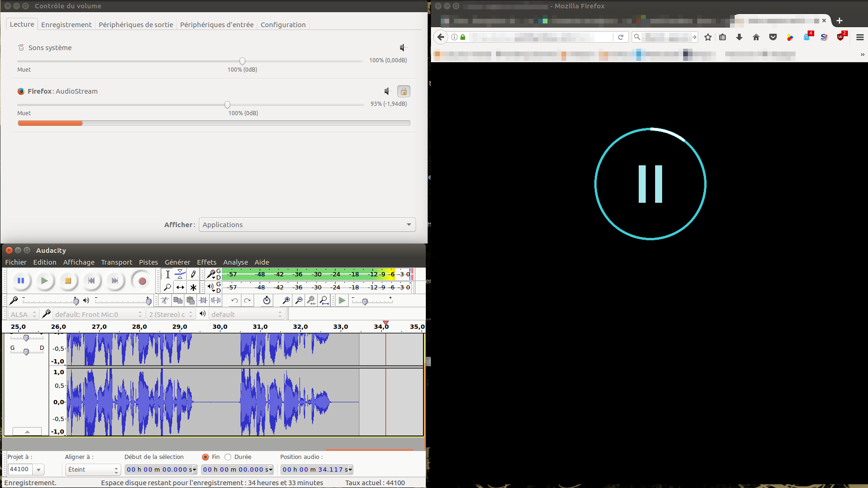The image size is (868, 488).
Task: Toggle the Firefox channel lock button
Action: (403, 91)
